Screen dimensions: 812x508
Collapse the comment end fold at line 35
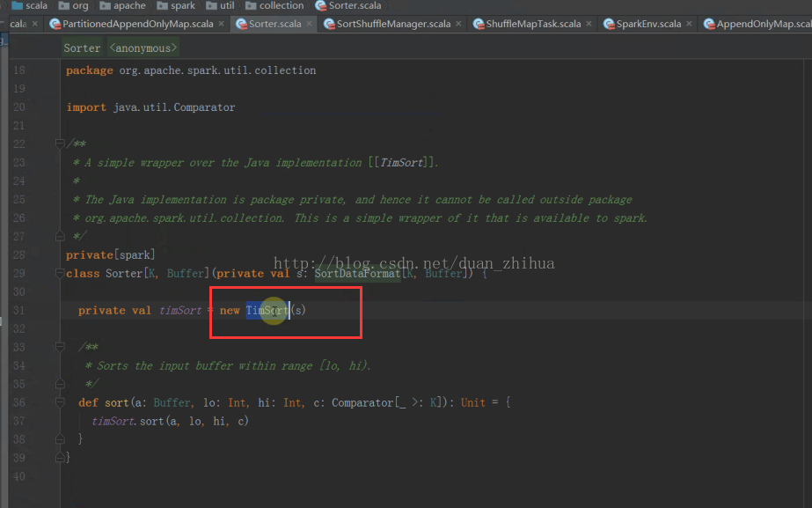point(60,384)
